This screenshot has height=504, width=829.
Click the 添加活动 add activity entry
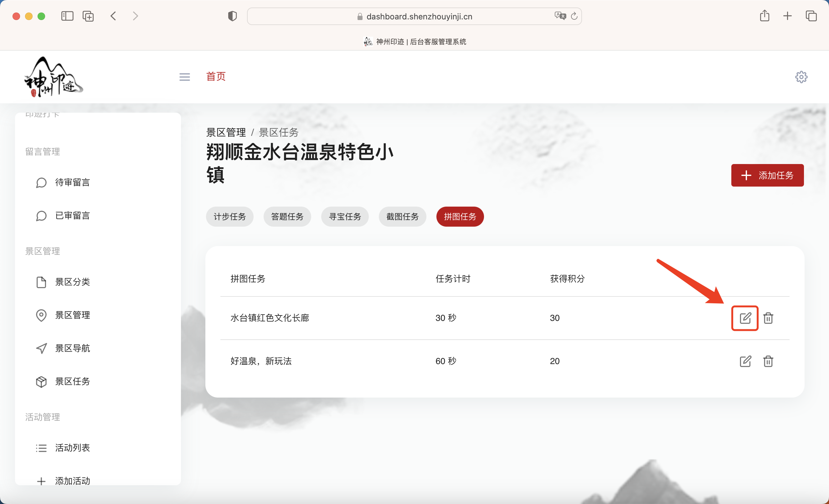72,481
